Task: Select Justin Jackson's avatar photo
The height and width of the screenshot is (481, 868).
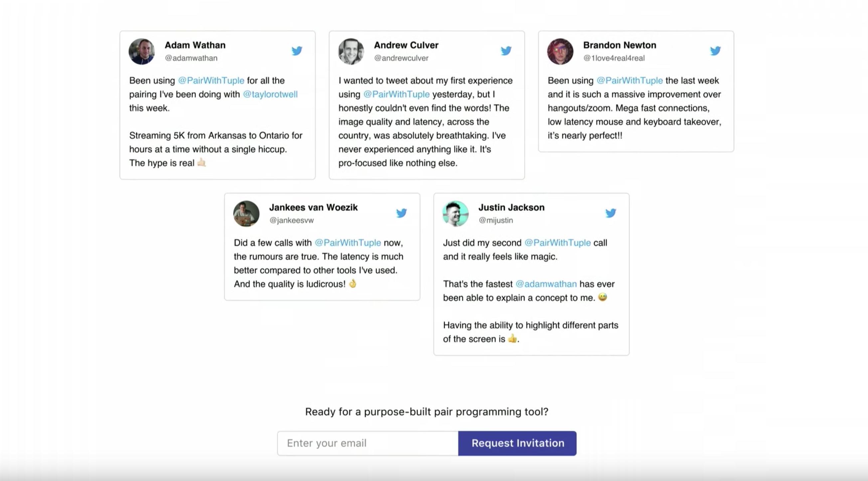Action: [456, 213]
